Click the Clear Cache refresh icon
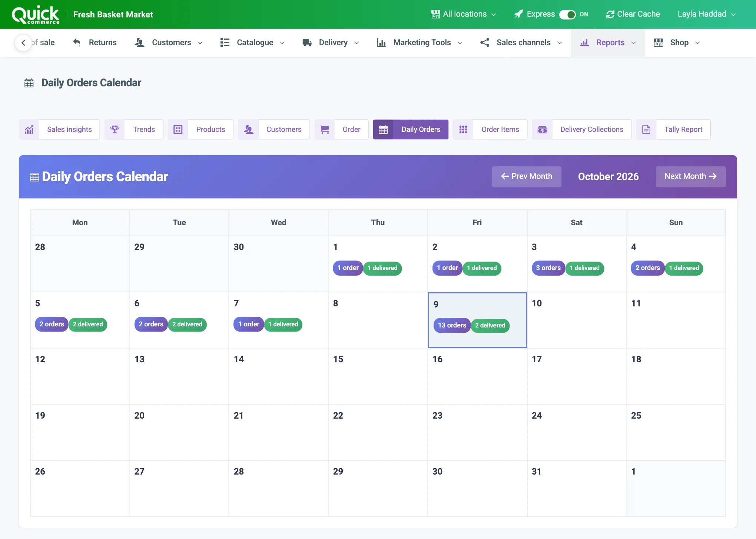This screenshot has width=756, height=539. click(610, 14)
